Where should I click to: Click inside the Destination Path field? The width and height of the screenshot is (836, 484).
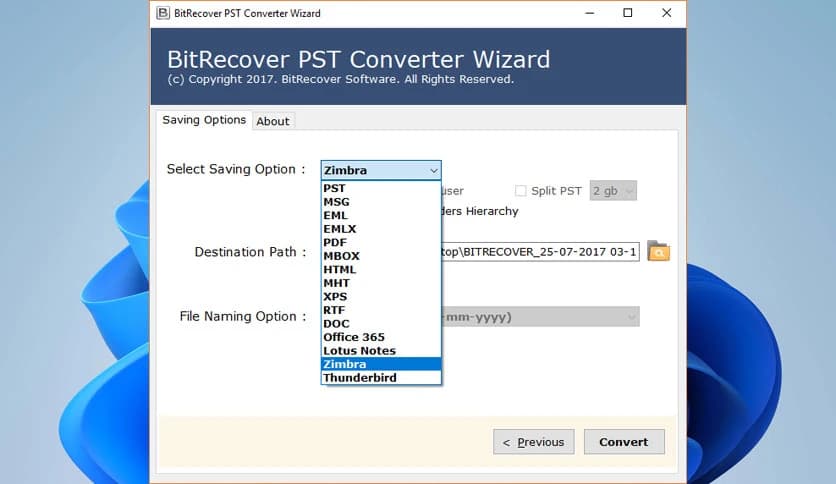coord(540,252)
